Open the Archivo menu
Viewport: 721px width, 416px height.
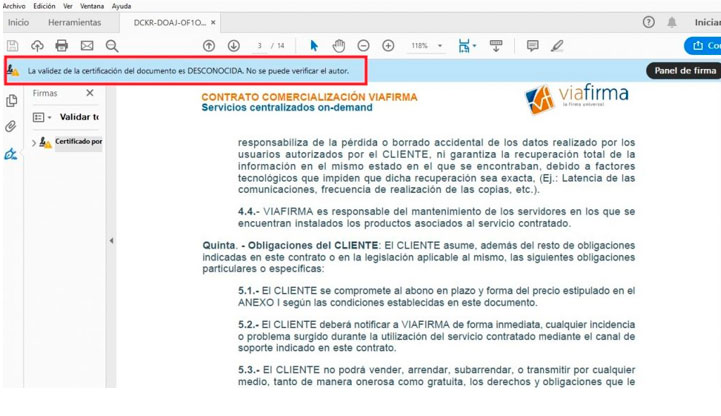point(14,6)
